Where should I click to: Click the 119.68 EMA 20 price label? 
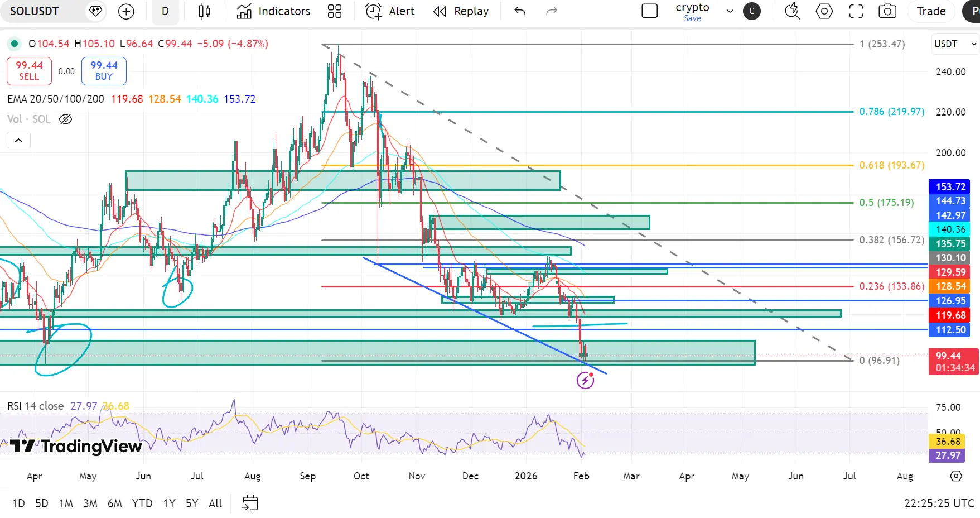click(949, 315)
